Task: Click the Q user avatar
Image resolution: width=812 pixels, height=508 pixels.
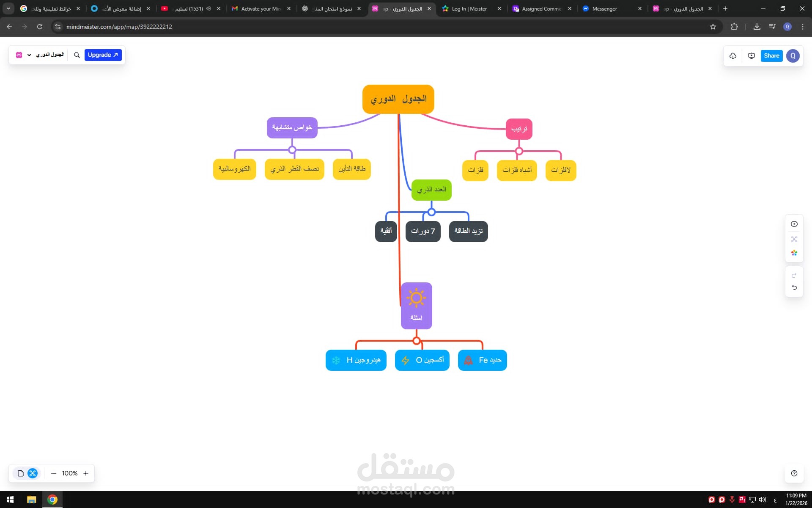Action: (793, 56)
